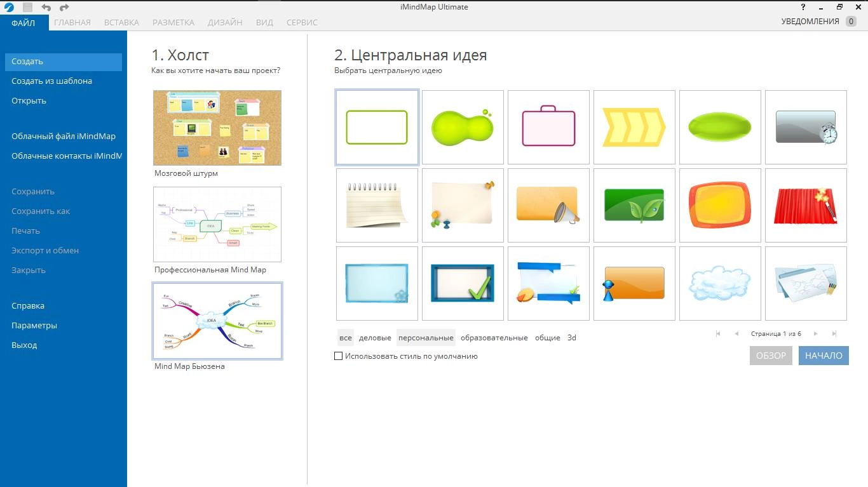Switch to the ДИЗАЙН tab

[x=225, y=22]
